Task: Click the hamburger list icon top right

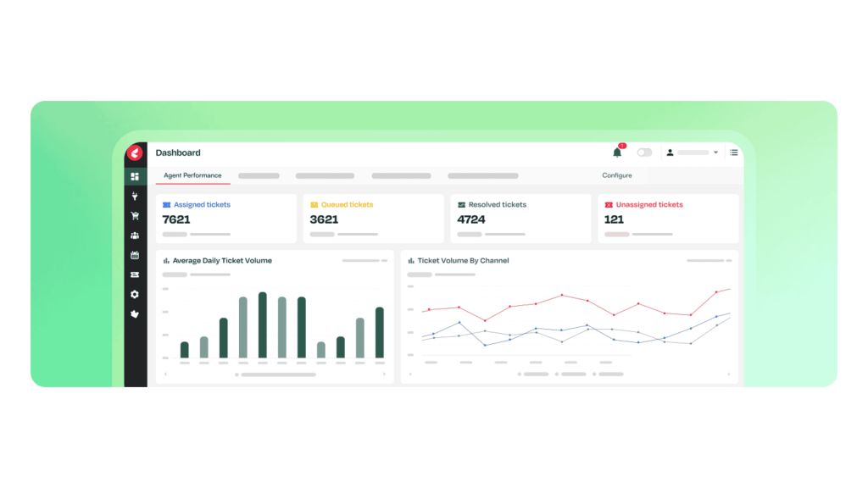Action: tap(734, 152)
